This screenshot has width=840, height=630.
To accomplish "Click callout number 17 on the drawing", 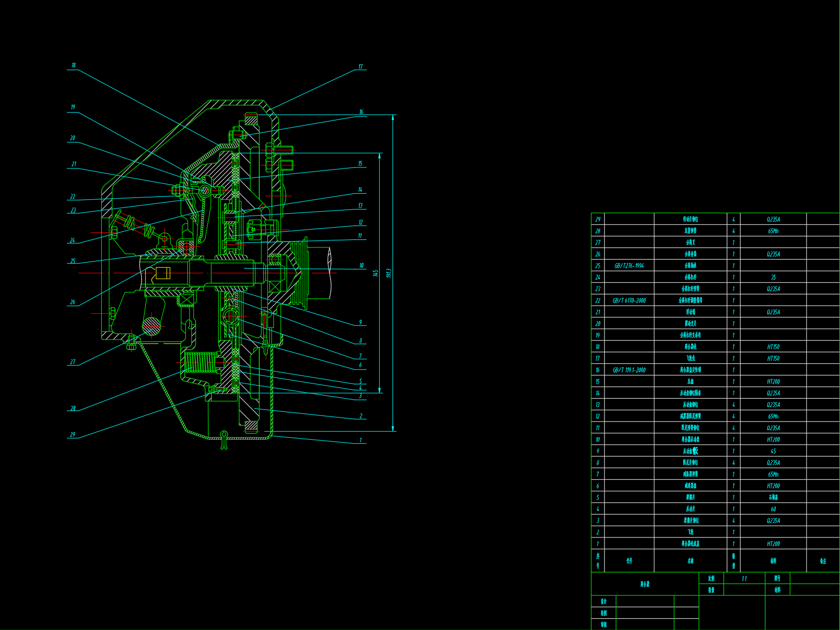I will (361, 66).
